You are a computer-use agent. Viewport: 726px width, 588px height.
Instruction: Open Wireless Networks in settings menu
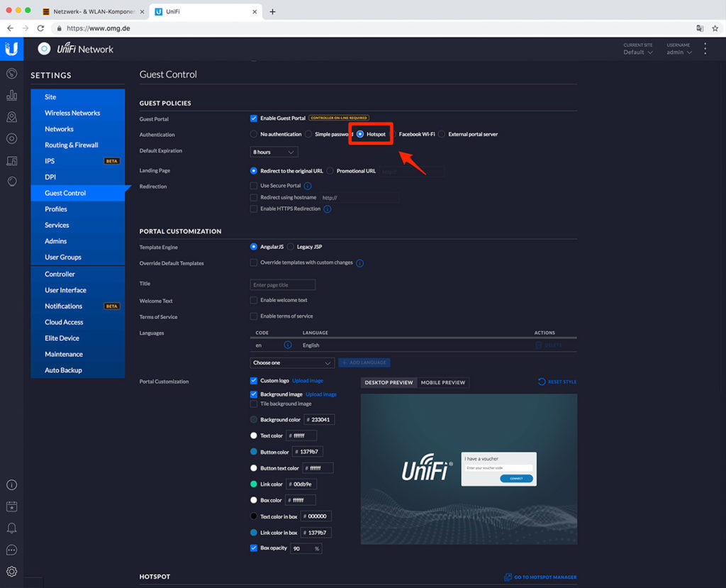[78, 113]
